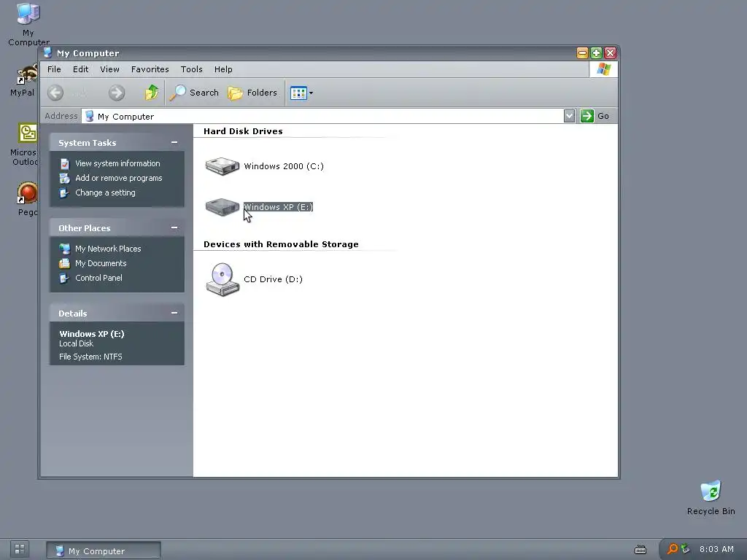Click the Forward arrow toolbar button
Screen dimensions: 747x560
(117, 93)
